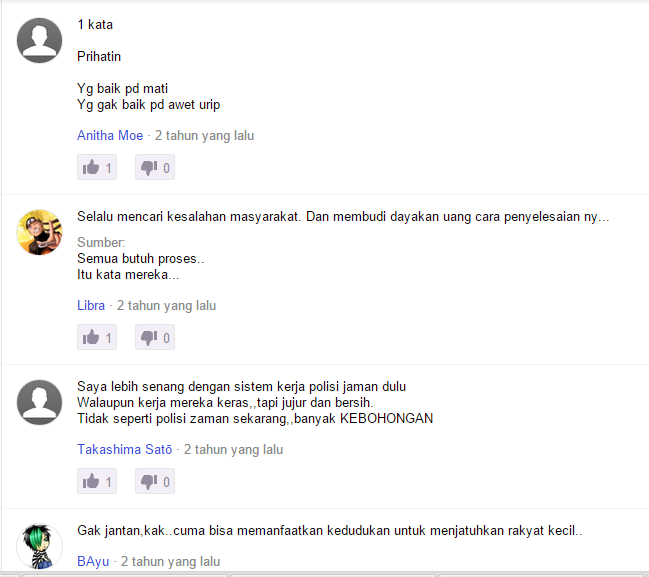Open Anitha Moe's profile link

tap(110, 135)
